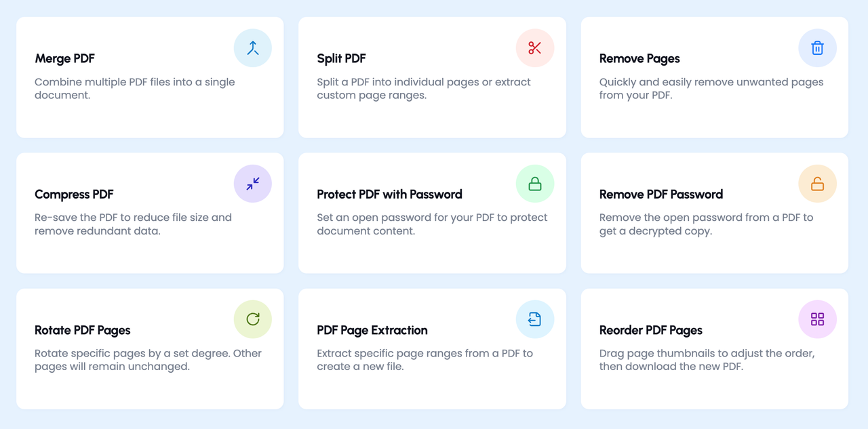The height and width of the screenshot is (429, 868).
Task: Open Remove PDF Password title
Action: click(660, 195)
